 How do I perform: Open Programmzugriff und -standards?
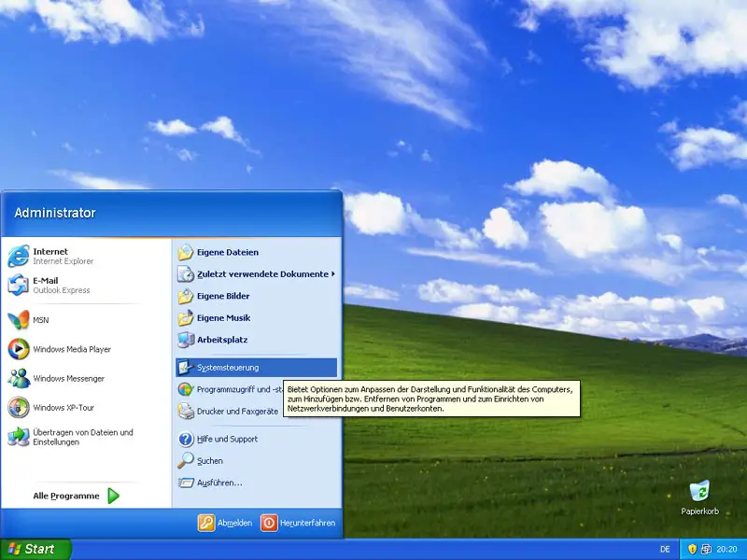[x=230, y=389]
